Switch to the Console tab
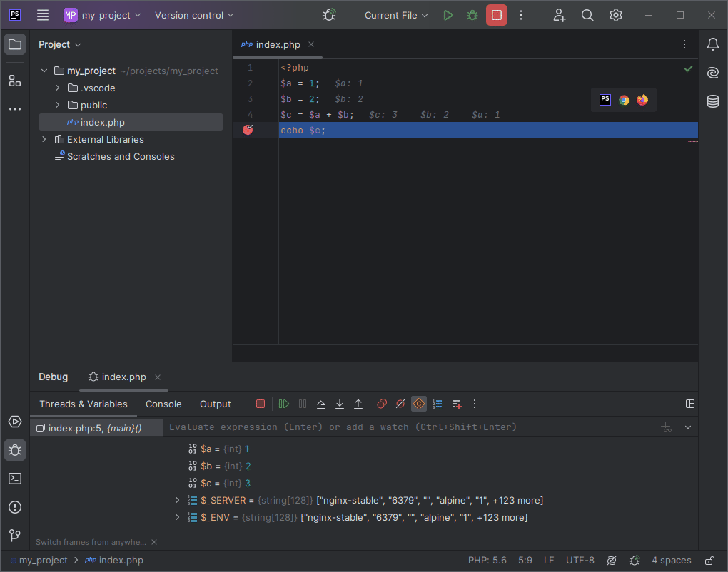 pos(163,404)
